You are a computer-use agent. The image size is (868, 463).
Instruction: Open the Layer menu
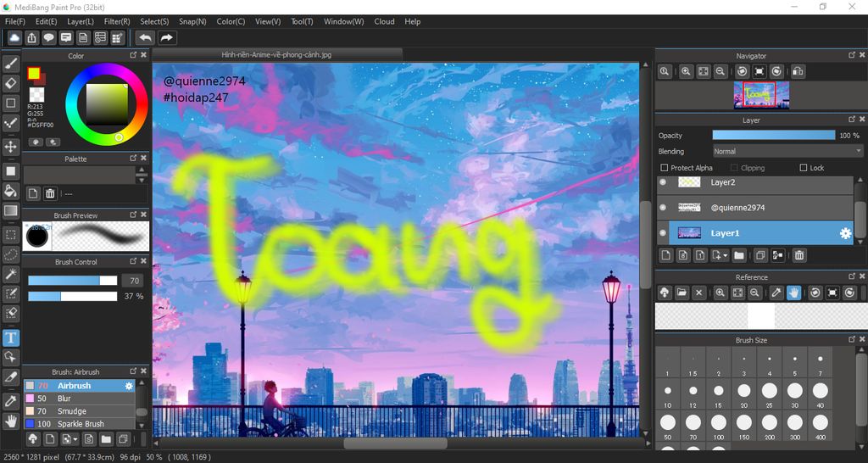tap(81, 21)
